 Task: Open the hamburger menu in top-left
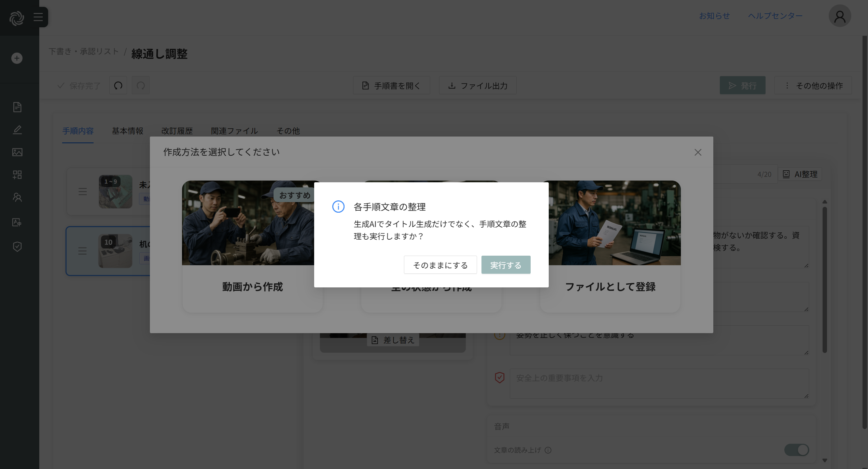click(x=38, y=17)
